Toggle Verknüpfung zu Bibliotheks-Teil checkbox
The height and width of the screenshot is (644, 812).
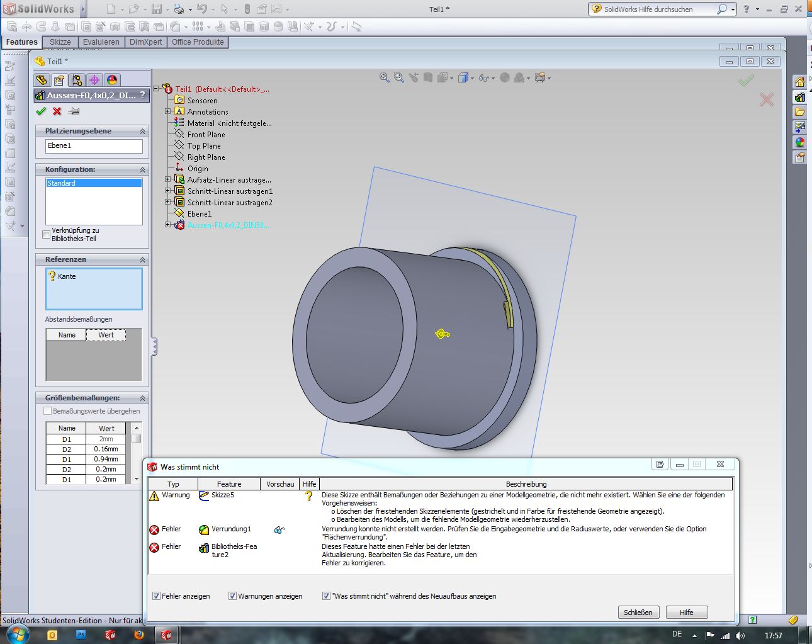pos(46,234)
